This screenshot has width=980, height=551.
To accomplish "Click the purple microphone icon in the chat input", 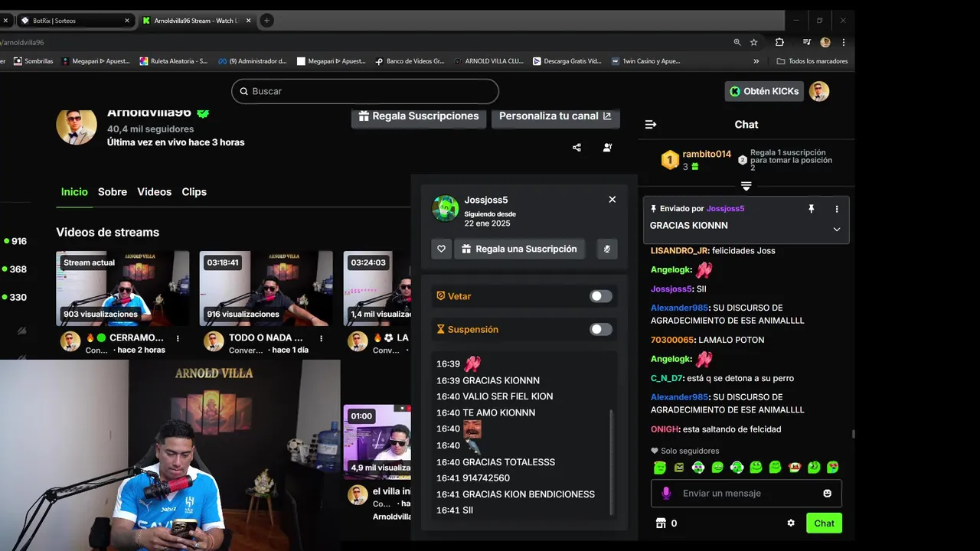I will click(666, 494).
